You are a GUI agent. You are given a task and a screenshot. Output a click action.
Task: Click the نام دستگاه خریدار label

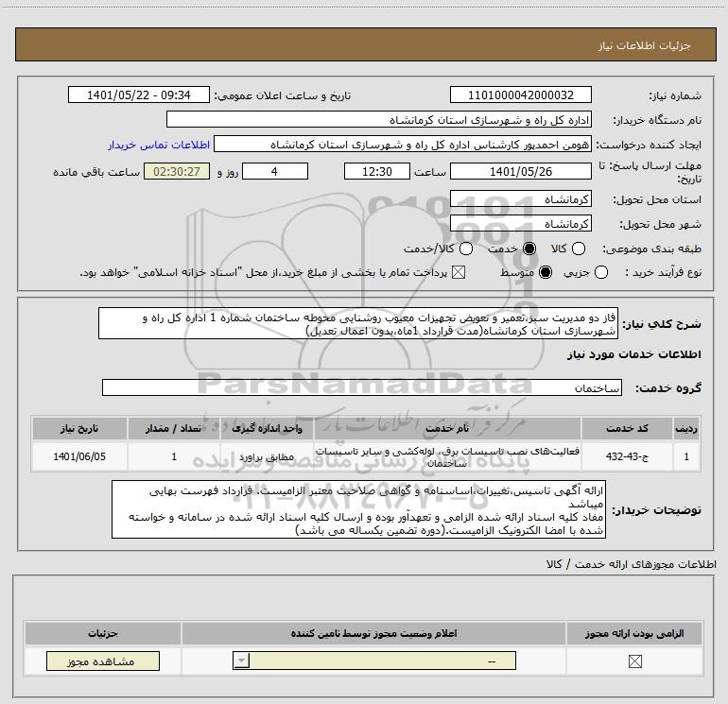657,120
